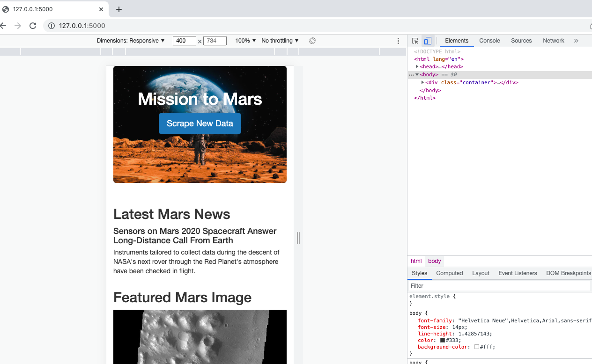Toggle the device toolbar icon

click(428, 41)
